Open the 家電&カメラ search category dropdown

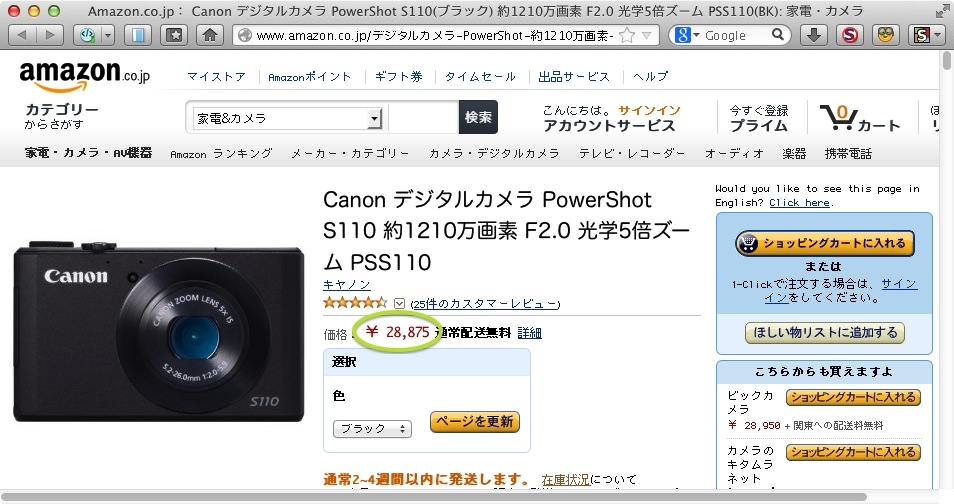[287, 118]
